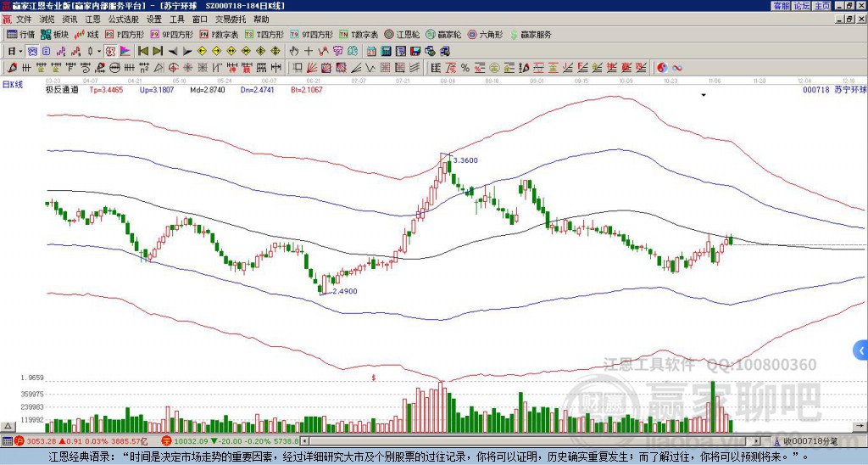Select the Gann fan angle lines tool
The image size is (868, 465).
coord(312,68)
